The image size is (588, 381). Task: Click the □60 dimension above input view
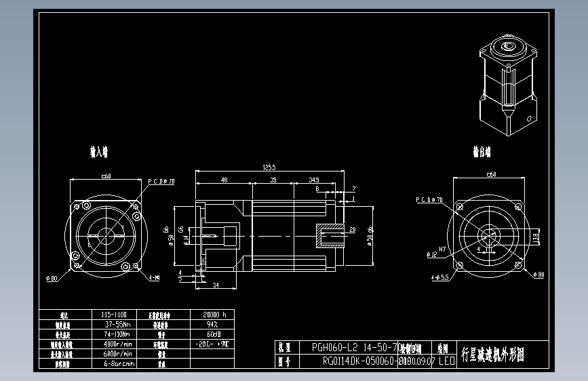106,176
